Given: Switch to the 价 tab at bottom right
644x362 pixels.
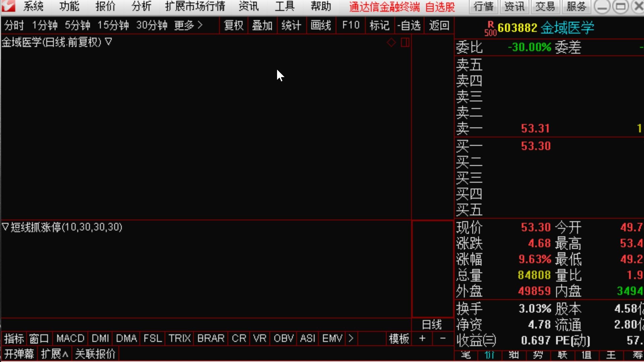Looking at the screenshot, I should tap(490, 355).
